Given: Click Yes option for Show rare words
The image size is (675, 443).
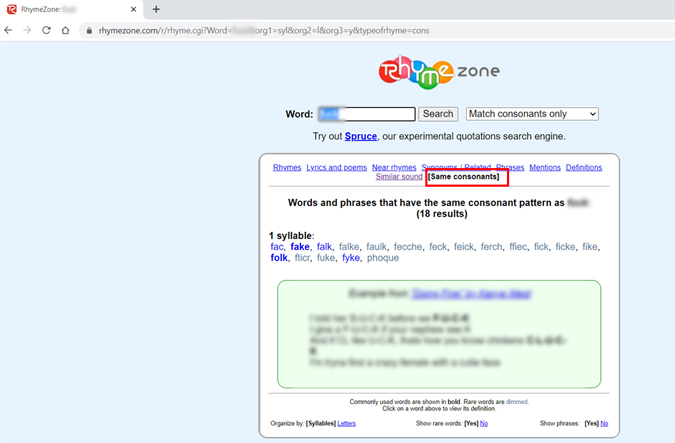Looking at the screenshot, I should 471,424.
